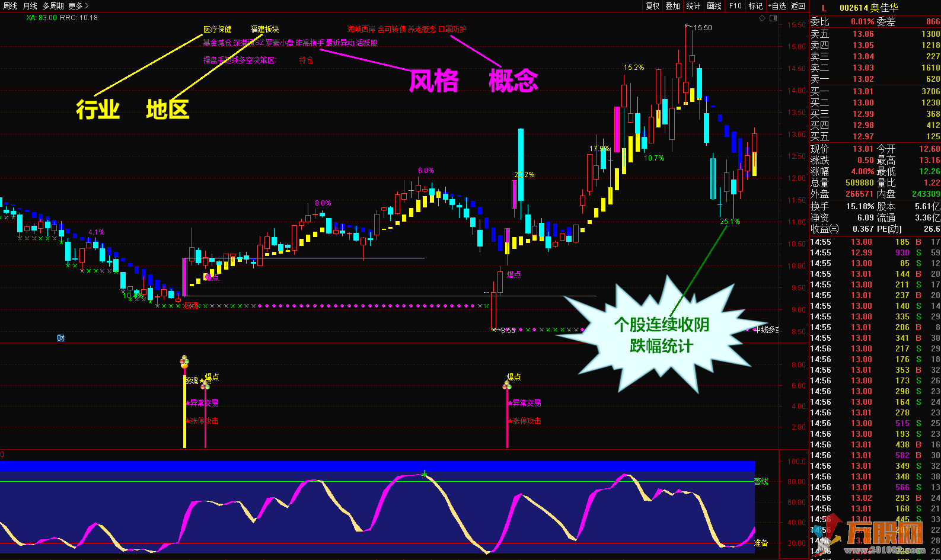Click the RRC: 10.18 indicator value
Image resolution: width=941 pixels, height=560 pixels.
click(79, 18)
